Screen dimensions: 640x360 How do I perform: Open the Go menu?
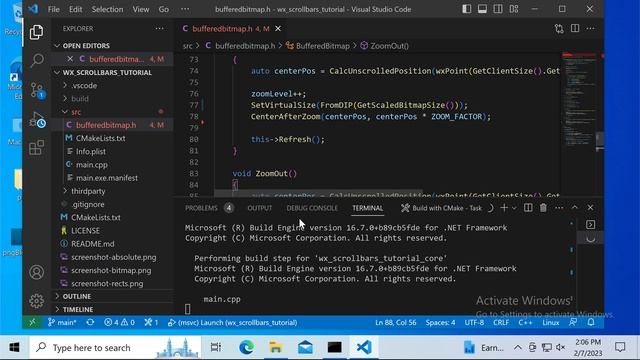pyautogui.click(x=163, y=9)
